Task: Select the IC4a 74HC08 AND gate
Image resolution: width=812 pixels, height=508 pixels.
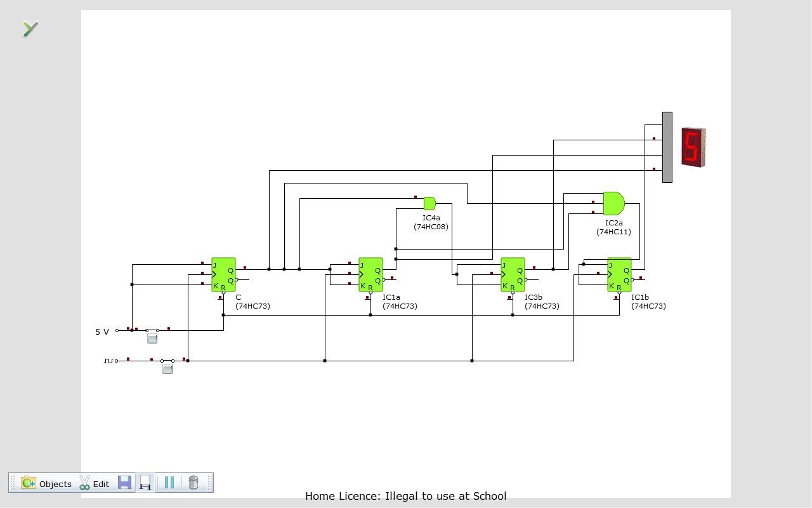Action: [x=429, y=203]
